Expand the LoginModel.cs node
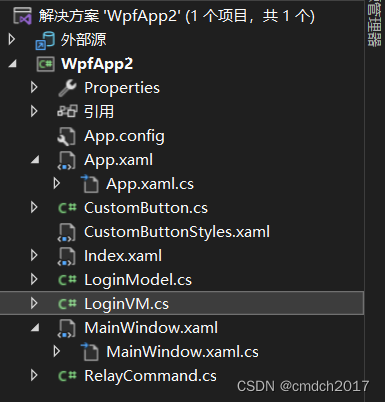This screenshot has height=402, width=385. click(x=34, y=280)
